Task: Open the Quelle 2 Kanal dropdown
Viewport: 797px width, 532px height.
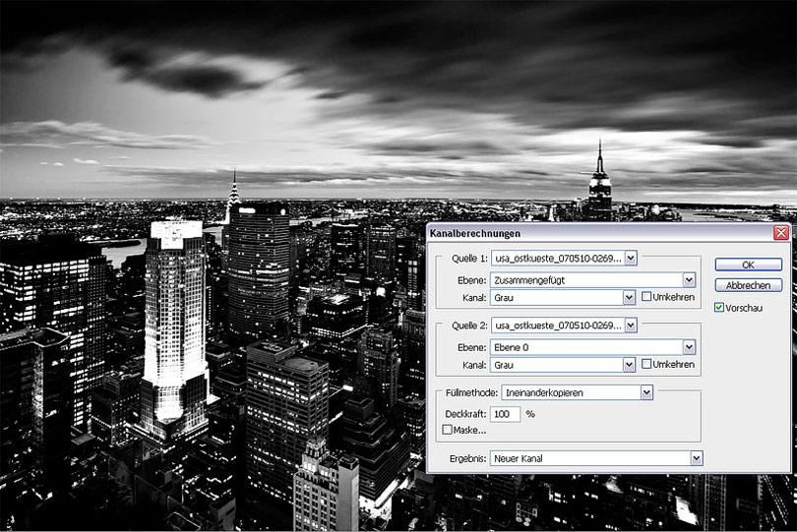Action: 563,365
